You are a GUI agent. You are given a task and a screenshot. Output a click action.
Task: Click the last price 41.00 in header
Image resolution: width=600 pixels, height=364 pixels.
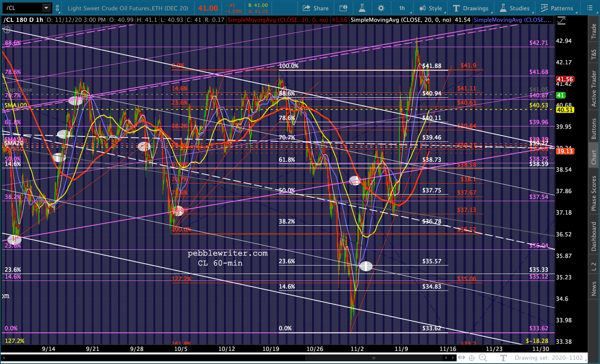coord(208,8)
